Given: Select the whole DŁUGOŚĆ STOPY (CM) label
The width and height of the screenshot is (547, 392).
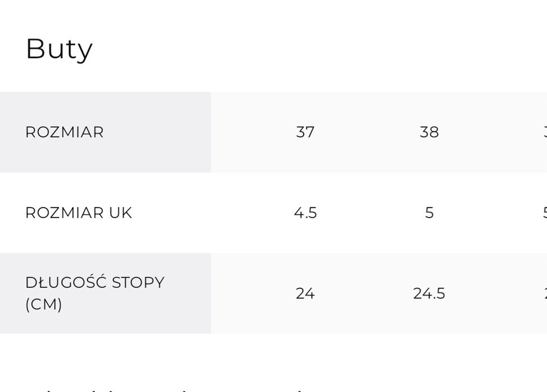Looking at the screenshot, I should click(x=94, y=293).
